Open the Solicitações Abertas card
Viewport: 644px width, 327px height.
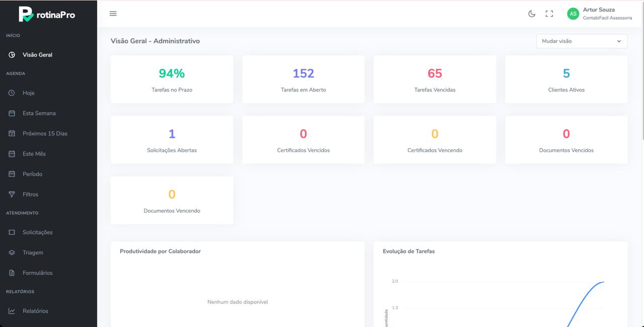pyautogui.click(x=172, y=139)
